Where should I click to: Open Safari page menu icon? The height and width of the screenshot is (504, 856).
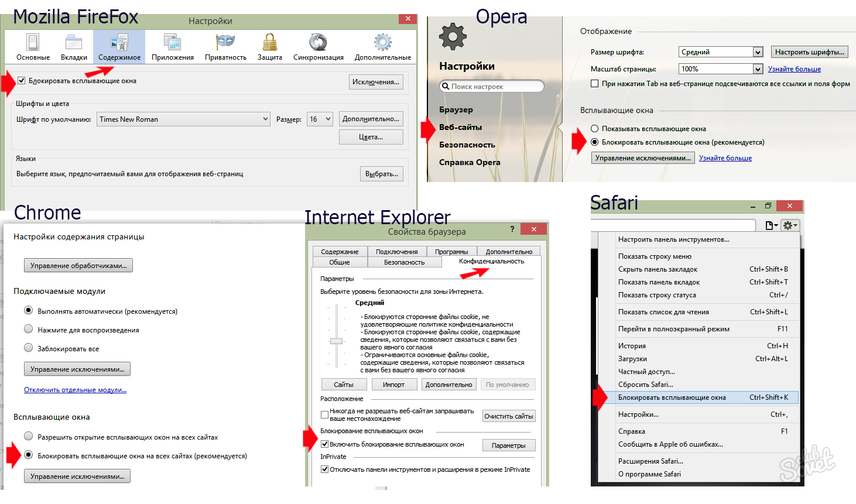coord(771,225)
